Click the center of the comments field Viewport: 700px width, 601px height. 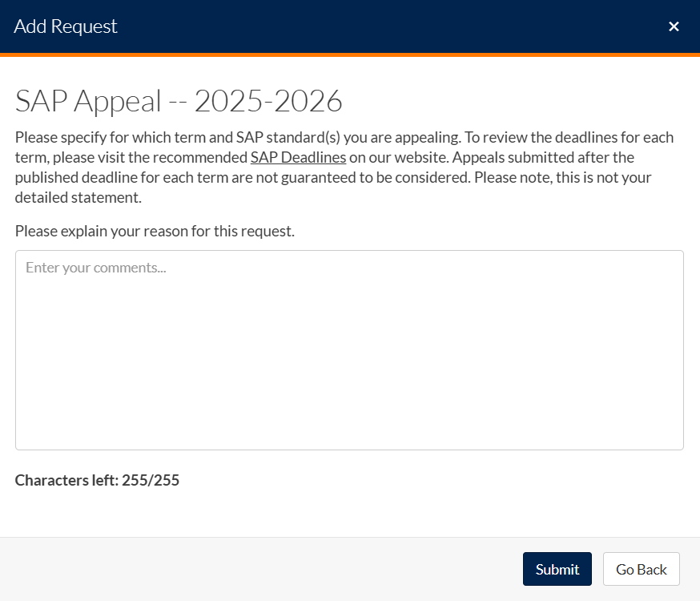point(349,350)
